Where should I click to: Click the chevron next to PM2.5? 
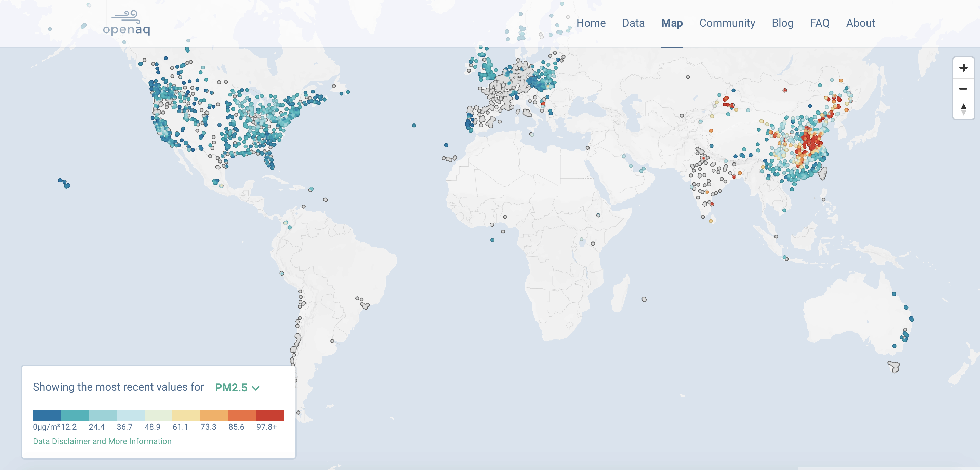point(256,388)
